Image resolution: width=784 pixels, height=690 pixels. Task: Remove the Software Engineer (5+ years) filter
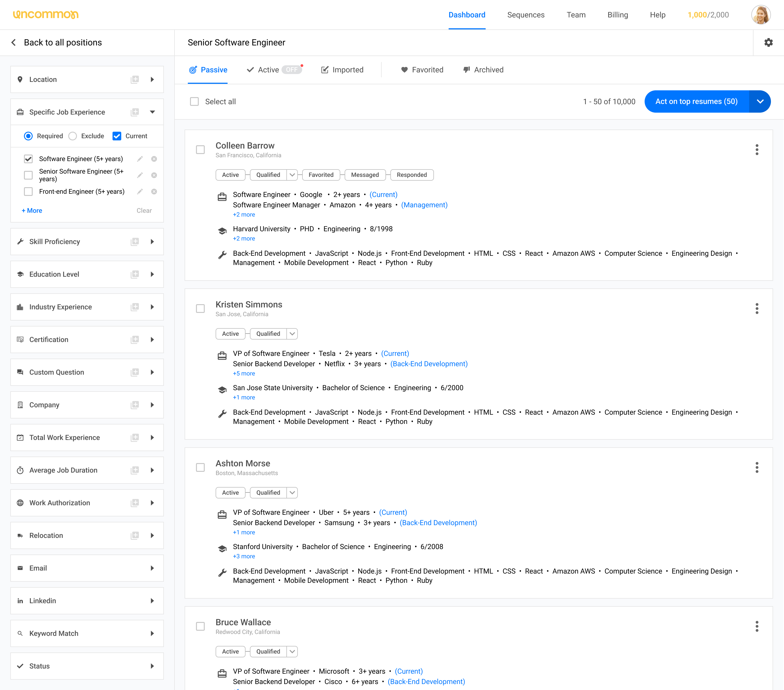(x=154, y=159)
